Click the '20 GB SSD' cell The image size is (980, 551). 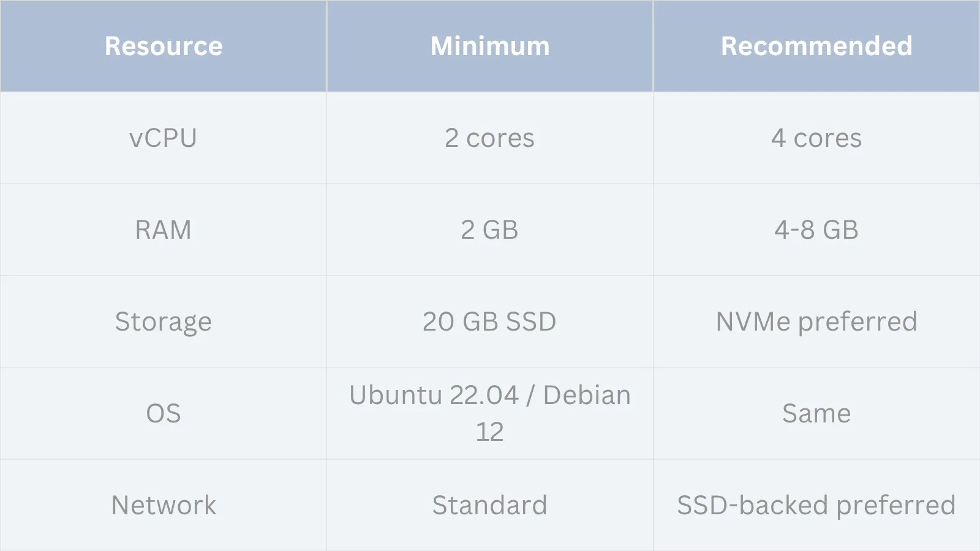pos(490,322)
